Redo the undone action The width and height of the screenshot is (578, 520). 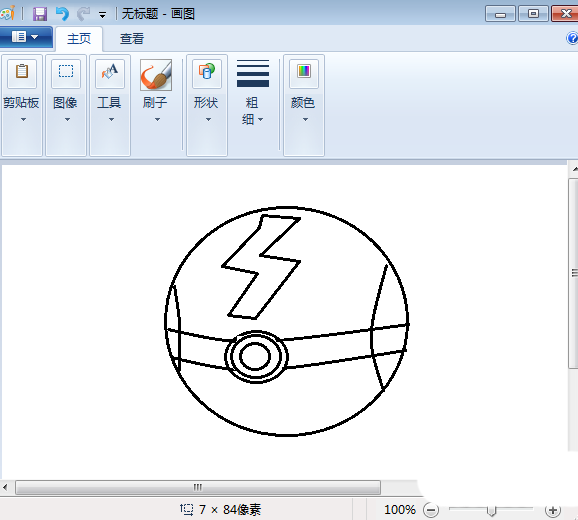(83, 14)
